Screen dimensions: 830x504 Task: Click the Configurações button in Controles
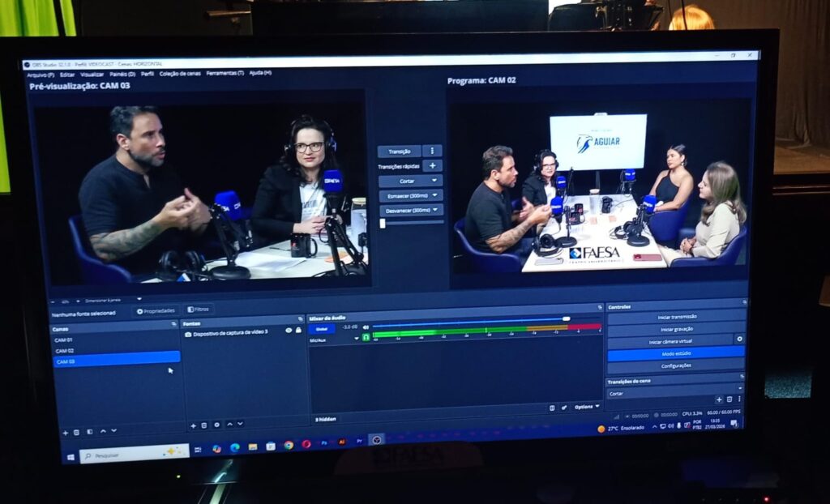coord(675,365)
